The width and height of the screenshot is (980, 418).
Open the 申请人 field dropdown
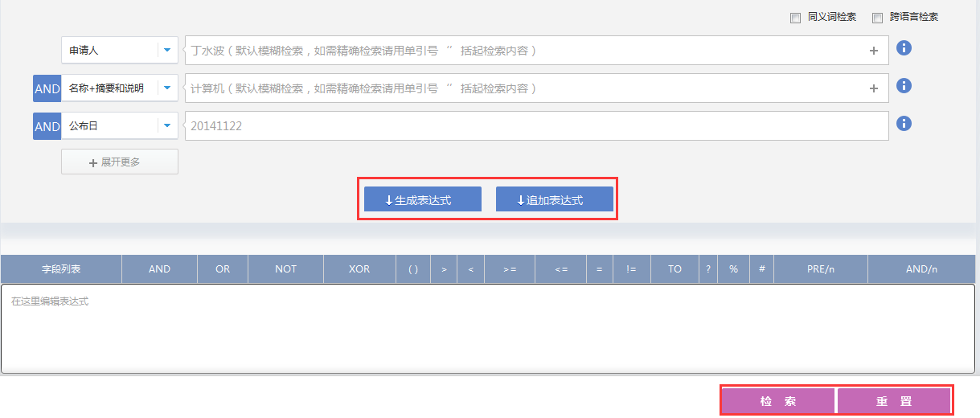(x=167, y=50)
